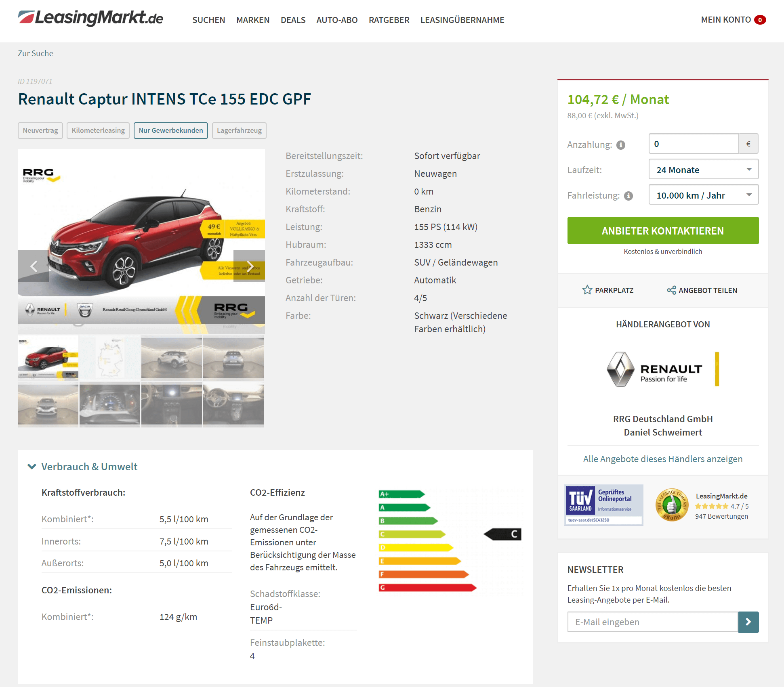The image size is (784, 687).
Task: Select the car front-view thumbnail
Action: pyautogui.click(x=48, y=405)
